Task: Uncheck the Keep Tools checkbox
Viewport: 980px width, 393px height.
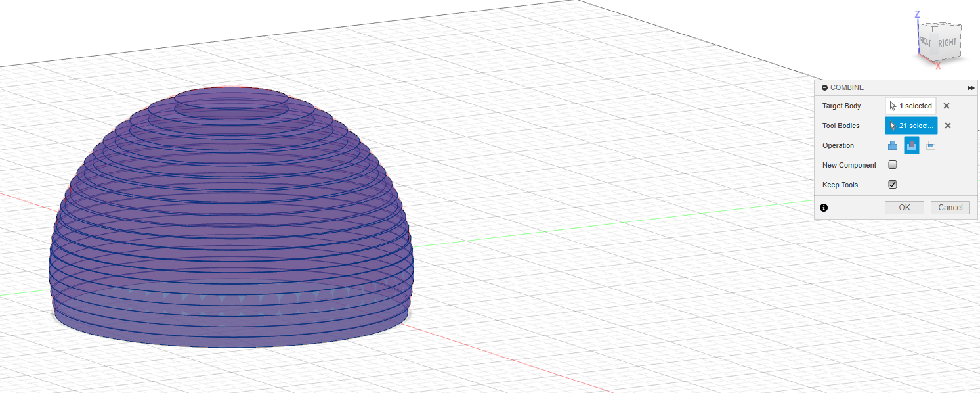Action: click(893, 185)
